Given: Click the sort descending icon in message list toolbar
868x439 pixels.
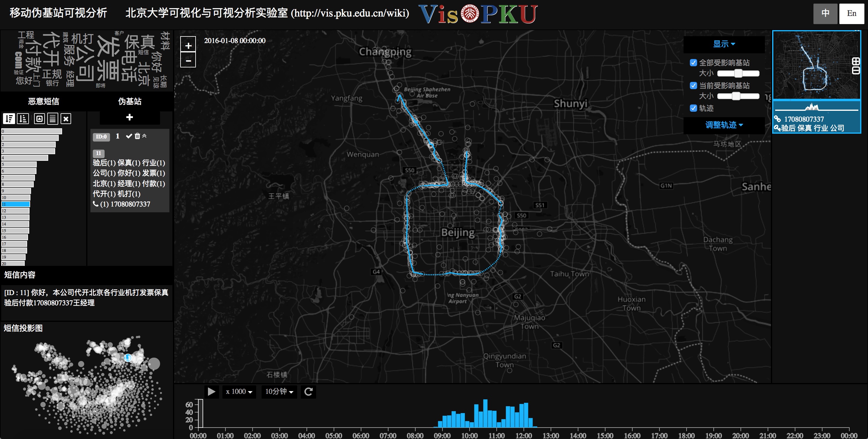Looking at the screenshot, I should click(x=9, y=119).
